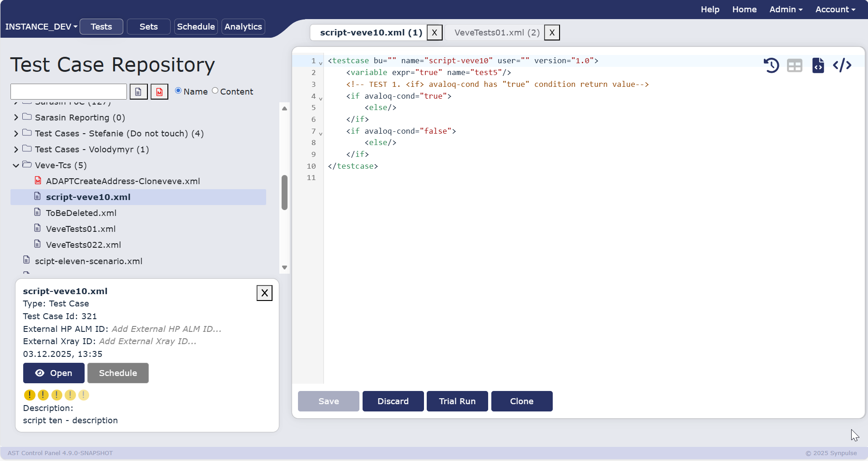Close the script-veve10.xml editor tab
Screen dimensions: 868x461
click(434, 33)
